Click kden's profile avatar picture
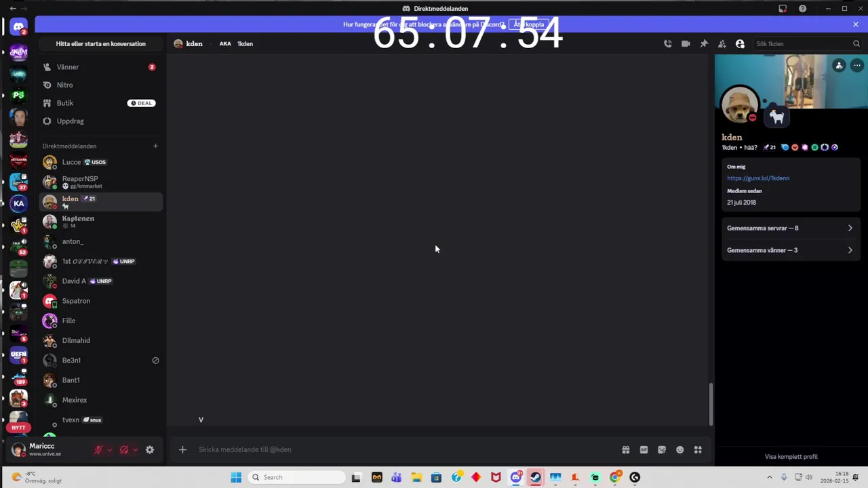 point(740,105)
